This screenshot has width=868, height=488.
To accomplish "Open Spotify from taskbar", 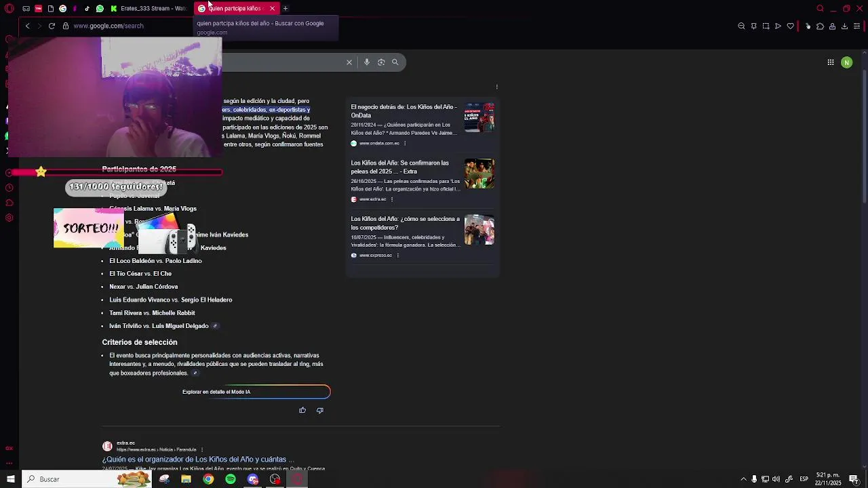I will [x=231, y=479].
